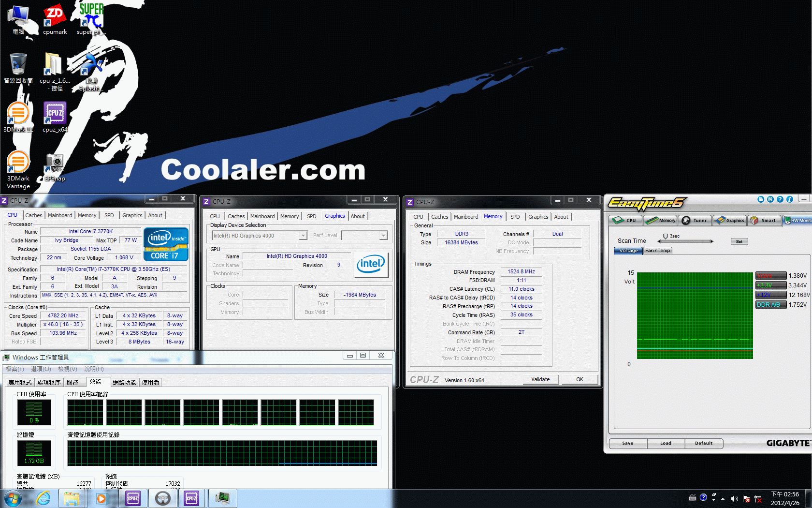812x508 pixels.
Task: Open the Recycle Bin (資源回收筒) desktop icon
Action: point(18,68)
